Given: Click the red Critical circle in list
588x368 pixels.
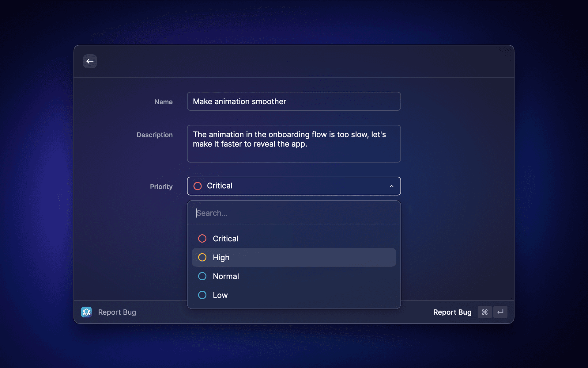Looking at the screenshot, I should tap(202, 239).
